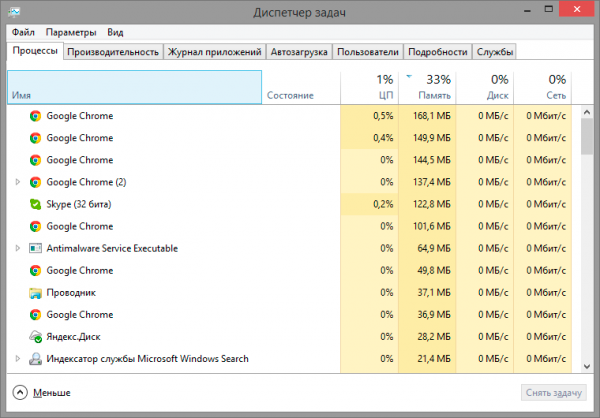The height and width of the screenshot is (418, 600).
Task: Open the Вид menu
Action: click(115, 32)
